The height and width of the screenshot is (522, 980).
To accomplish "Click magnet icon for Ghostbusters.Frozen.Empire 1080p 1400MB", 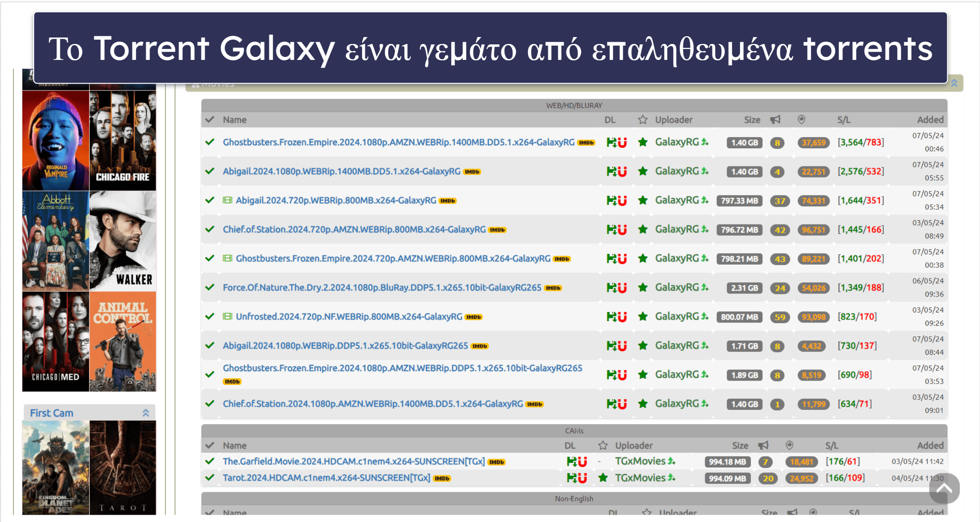I will (622, 142).
